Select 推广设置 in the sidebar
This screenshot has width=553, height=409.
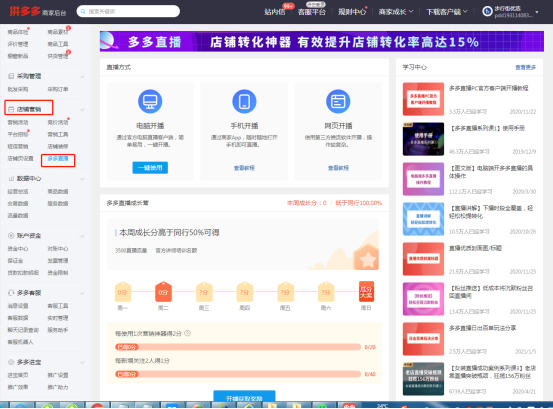58,375
